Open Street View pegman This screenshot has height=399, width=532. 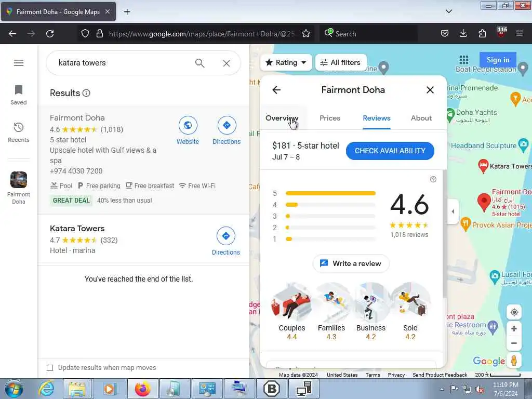coord(514,361)
